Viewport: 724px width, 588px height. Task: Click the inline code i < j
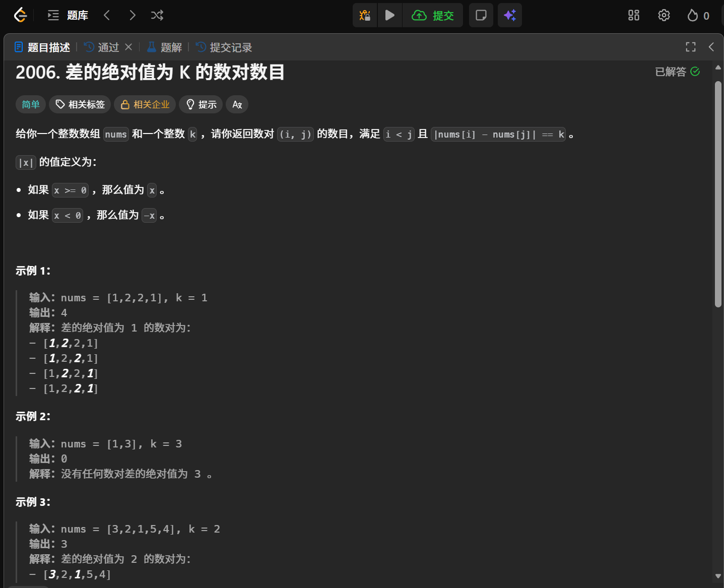click(399, 135)
